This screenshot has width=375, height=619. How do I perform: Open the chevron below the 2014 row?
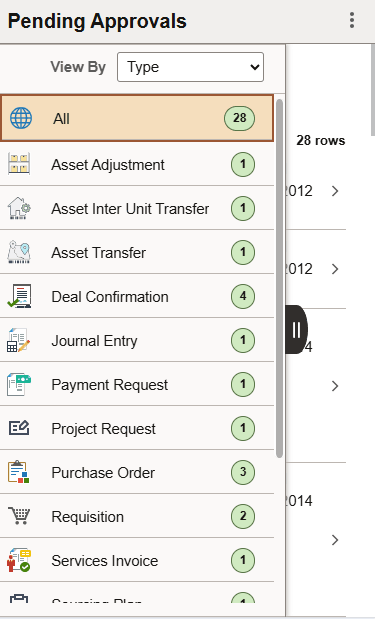coord(335,540)
